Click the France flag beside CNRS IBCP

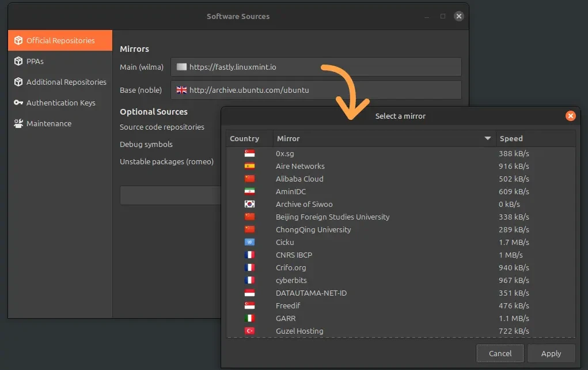(249, 255)
